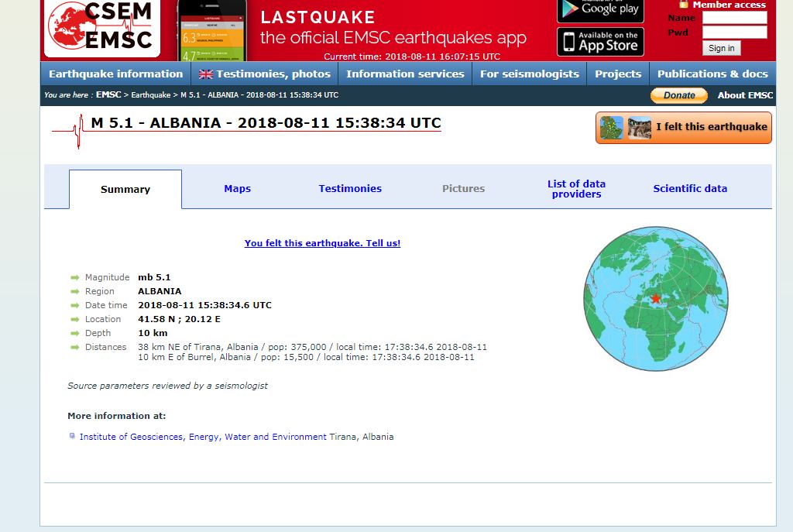
Task: Click Source parameters reviewed by a seismologist
Action: 167,386
